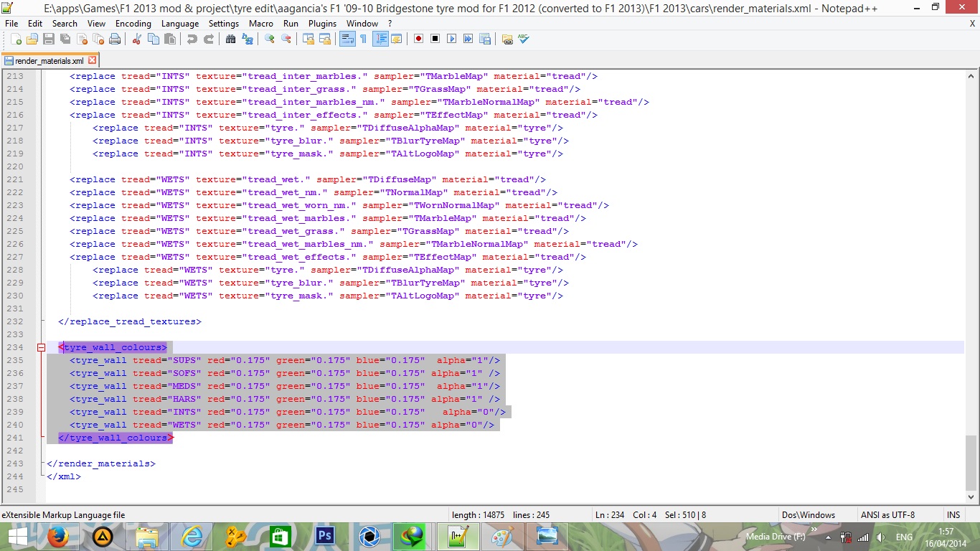Click the Synchronize Horizontal Scrolling icon
980x551 pixels.
pos(324,39)
